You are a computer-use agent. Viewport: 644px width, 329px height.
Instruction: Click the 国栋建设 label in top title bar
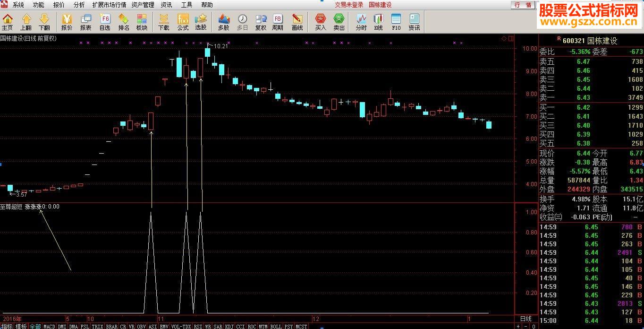(380, 5)
